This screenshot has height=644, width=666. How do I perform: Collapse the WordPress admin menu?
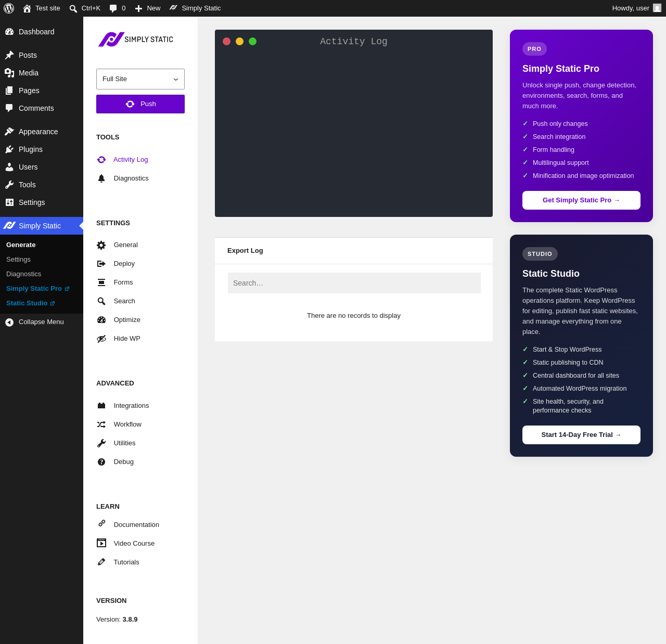pos(42,322)
